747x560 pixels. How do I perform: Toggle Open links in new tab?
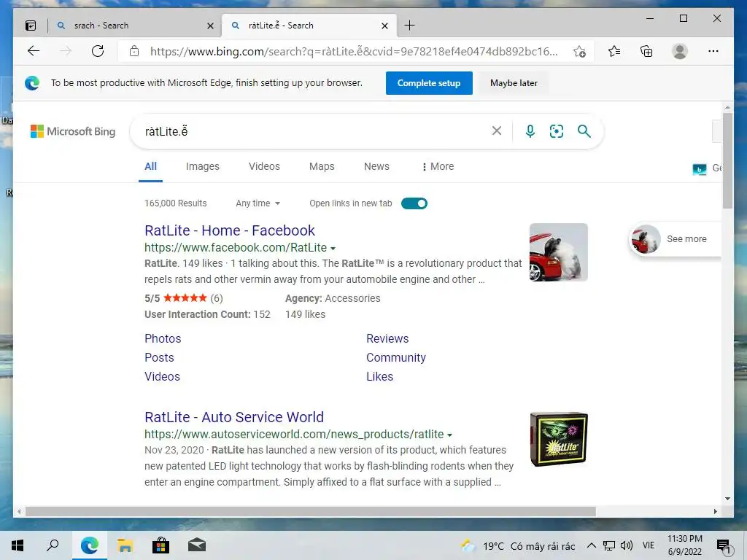coord(414,204)
